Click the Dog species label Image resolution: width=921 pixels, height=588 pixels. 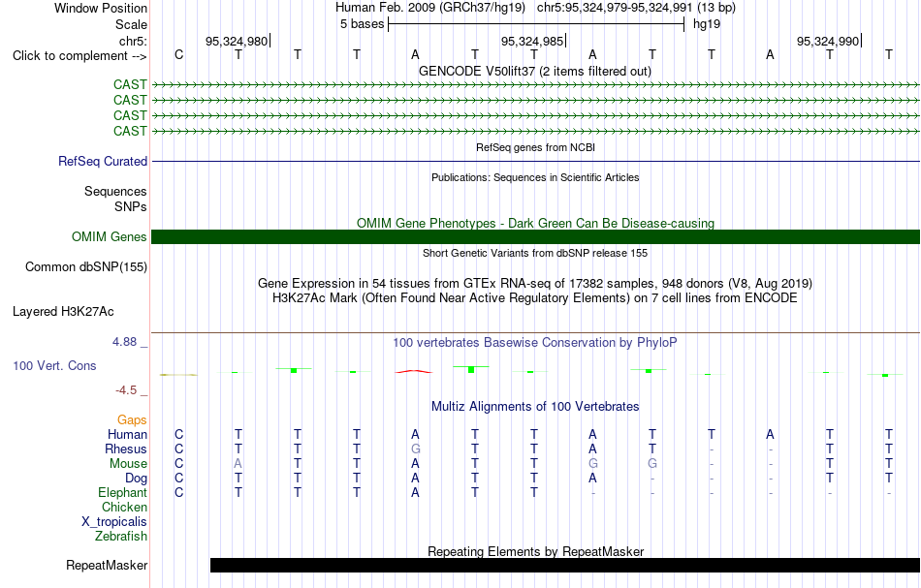(x=137, y=479)
